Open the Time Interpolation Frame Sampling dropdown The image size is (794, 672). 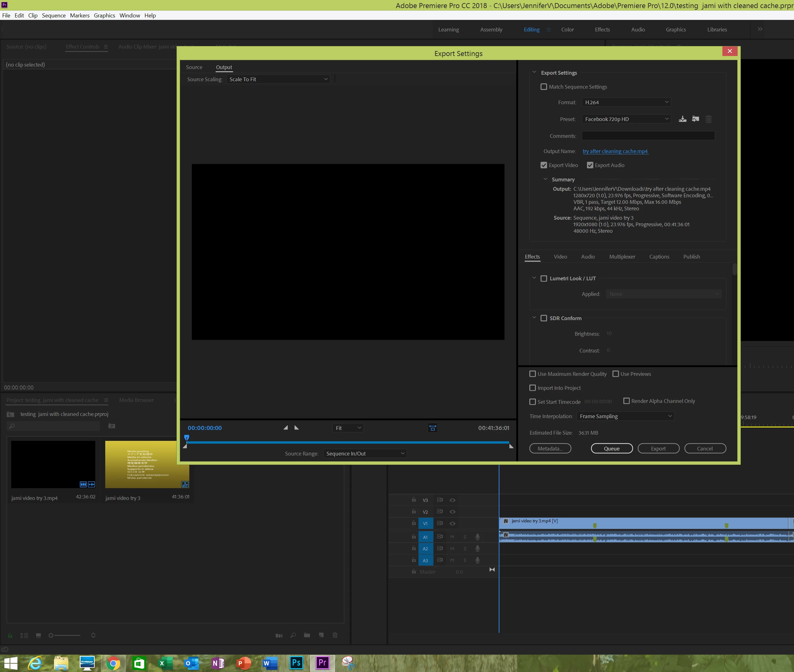click(625, 416)
